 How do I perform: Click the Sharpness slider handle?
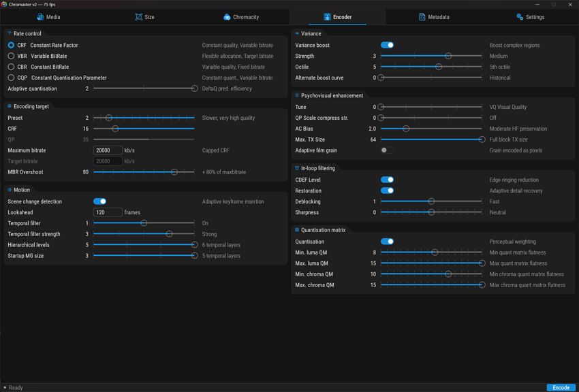click(431, 212)
